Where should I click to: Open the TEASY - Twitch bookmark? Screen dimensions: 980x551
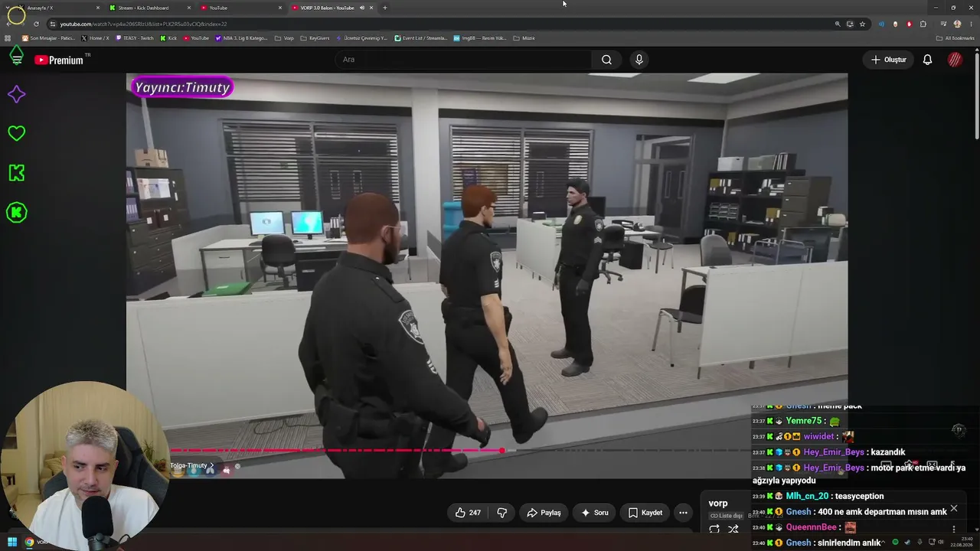click(134, 37)
